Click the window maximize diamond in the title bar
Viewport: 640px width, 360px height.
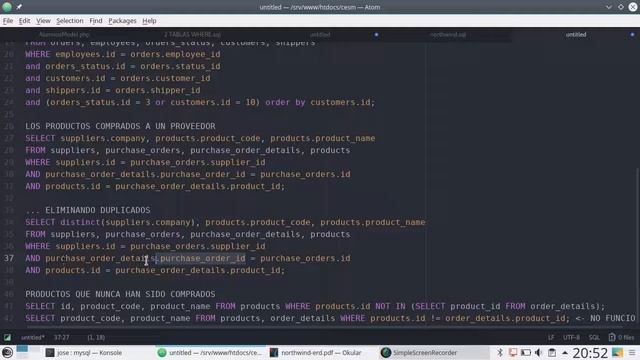tap(621, 7)
